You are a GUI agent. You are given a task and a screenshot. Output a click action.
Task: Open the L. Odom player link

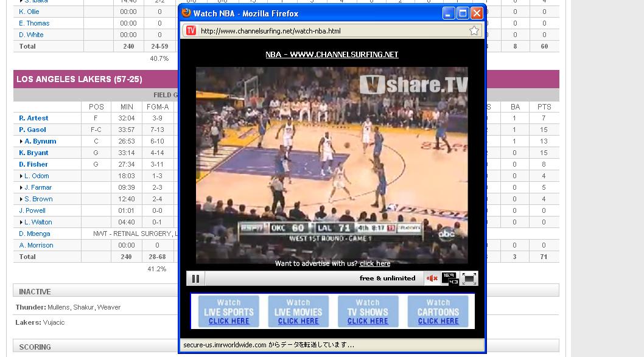click(37, 176)
